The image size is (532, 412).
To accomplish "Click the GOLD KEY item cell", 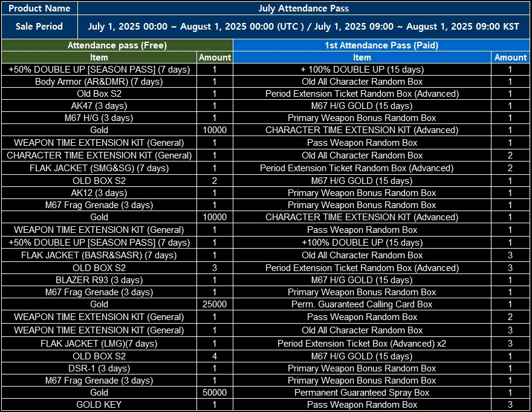I will (99, 405).
